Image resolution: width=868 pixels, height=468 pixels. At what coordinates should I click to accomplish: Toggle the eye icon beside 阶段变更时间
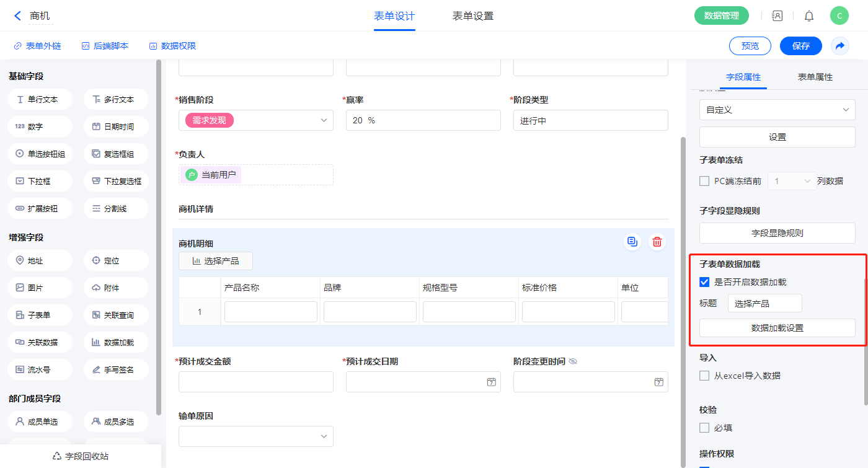click(573, 361)
